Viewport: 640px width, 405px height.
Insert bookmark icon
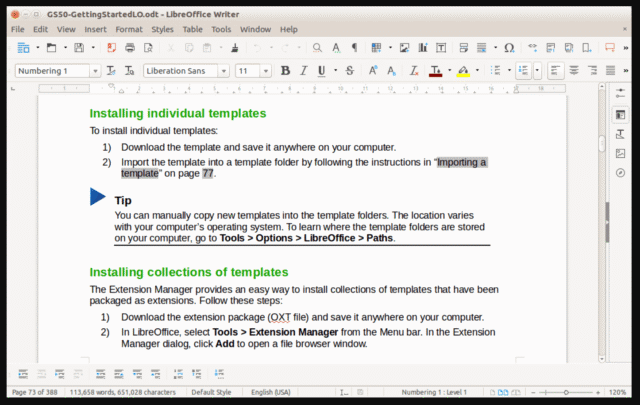587,48
